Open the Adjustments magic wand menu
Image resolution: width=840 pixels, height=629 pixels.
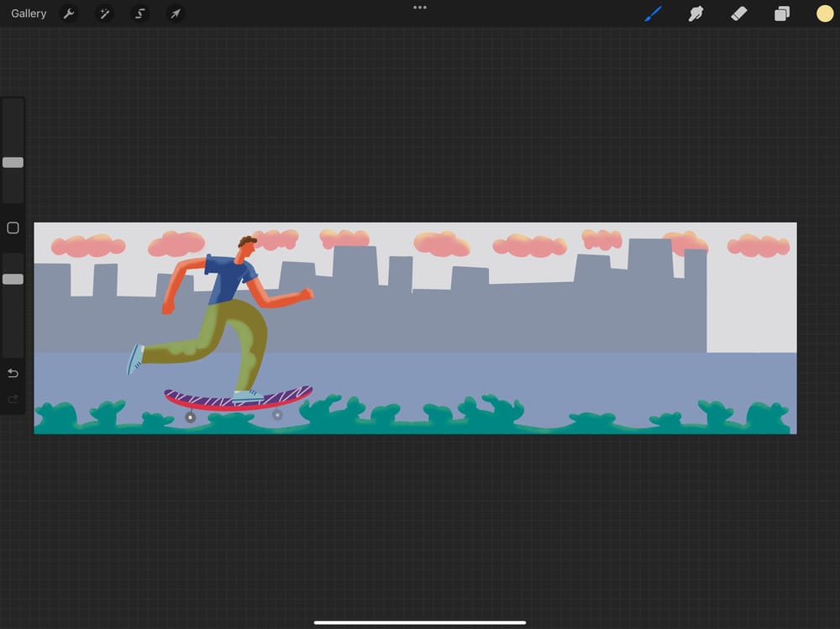(104, 13)
